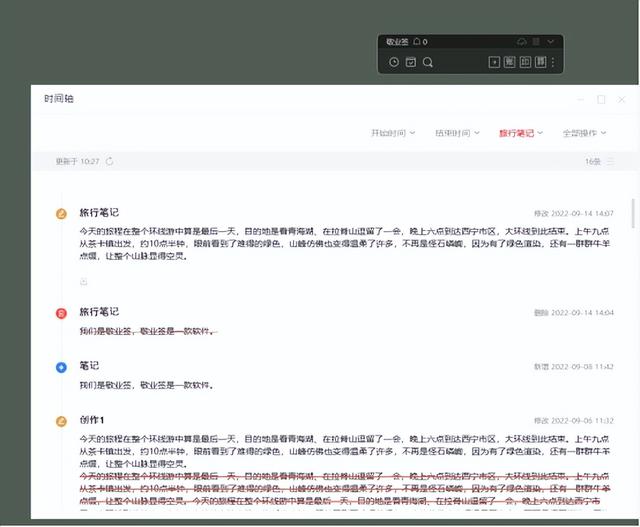Click the timestamp 新增 2022-09-08 11:42
Viewport: 640px width, 527px height.
(x=574, y=367)
